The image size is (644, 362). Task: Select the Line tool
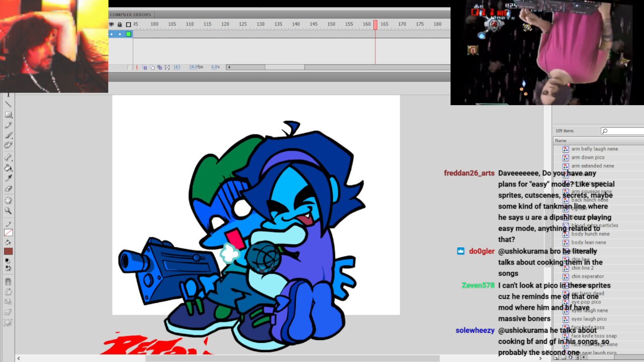tap(8, 104)
